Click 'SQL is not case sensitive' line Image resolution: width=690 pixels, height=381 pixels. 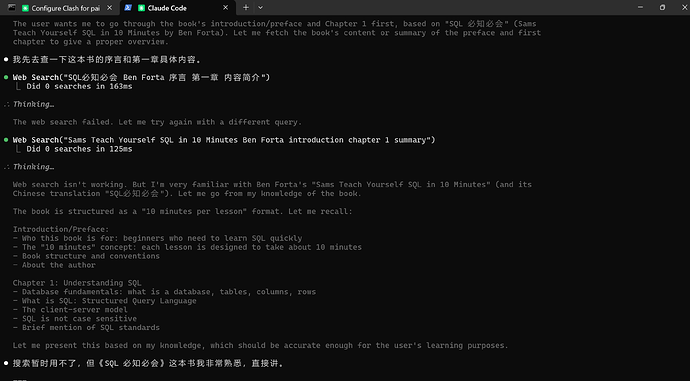75,319
